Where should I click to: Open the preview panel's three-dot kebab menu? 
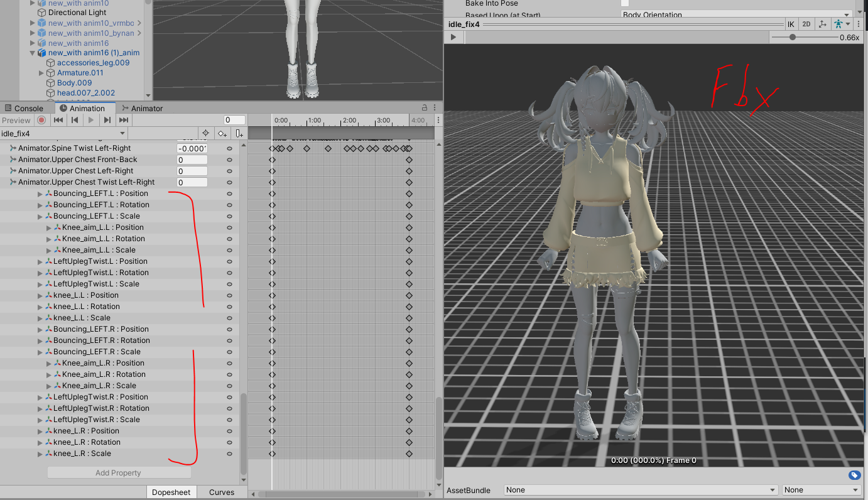(x=858, y=24)
